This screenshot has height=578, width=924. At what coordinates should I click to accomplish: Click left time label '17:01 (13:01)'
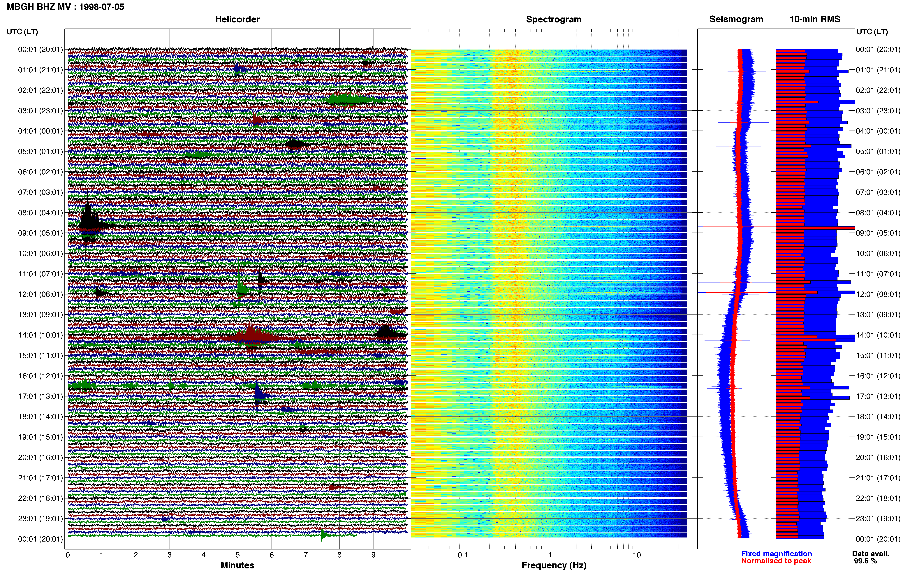(x=40, y=396)
